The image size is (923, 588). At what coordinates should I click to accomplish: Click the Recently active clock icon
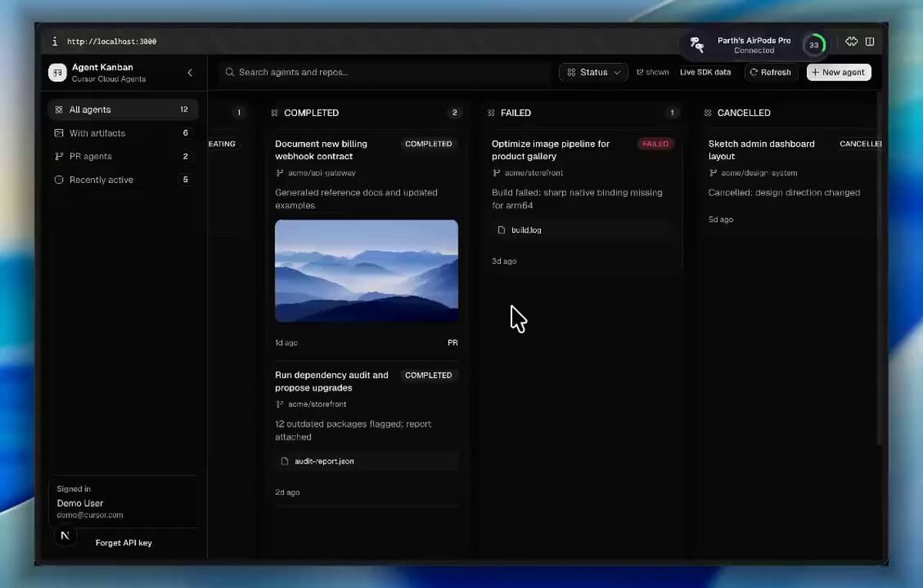point(59,180)
